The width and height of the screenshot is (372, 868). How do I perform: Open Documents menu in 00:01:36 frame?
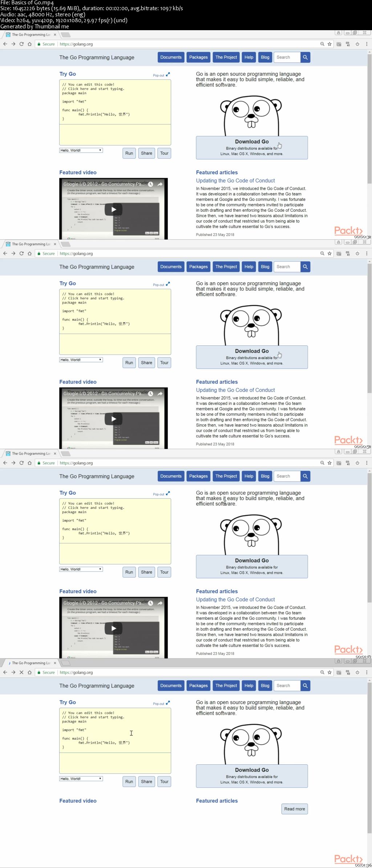pos(171,685)
